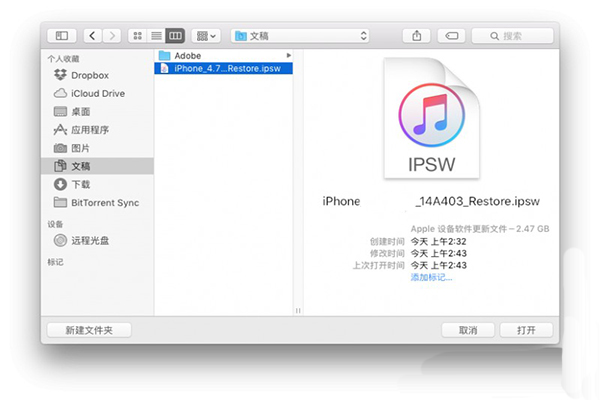Click the 取消 button
Image resolution: width=600 pixels, height=400 pixels.
click(x=468, y=330)
